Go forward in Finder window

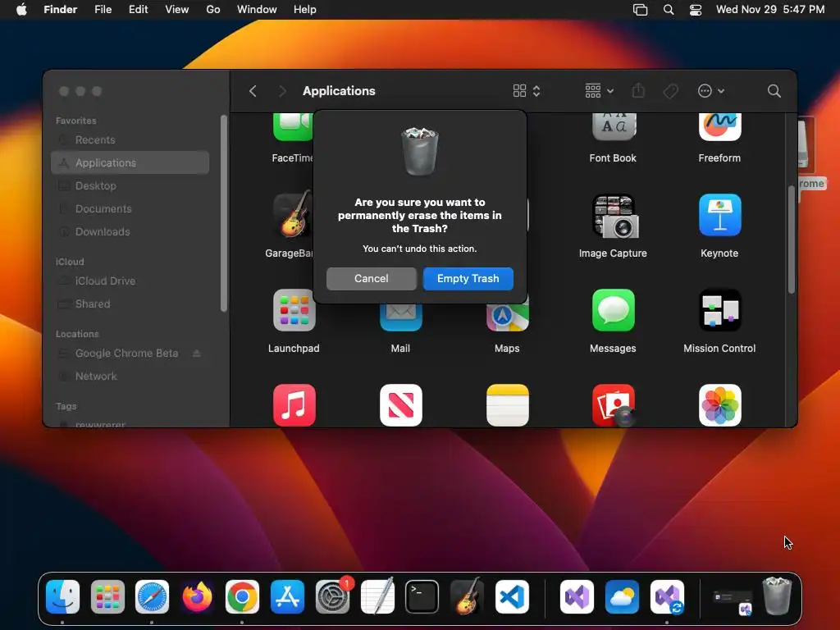[x=282, y=91]
